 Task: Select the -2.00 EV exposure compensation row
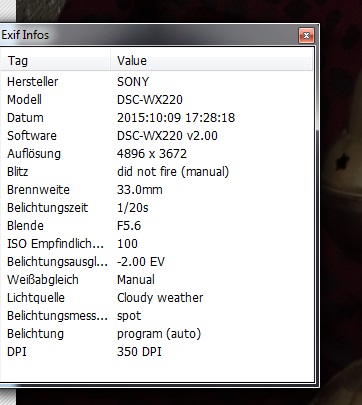(157, 262)
